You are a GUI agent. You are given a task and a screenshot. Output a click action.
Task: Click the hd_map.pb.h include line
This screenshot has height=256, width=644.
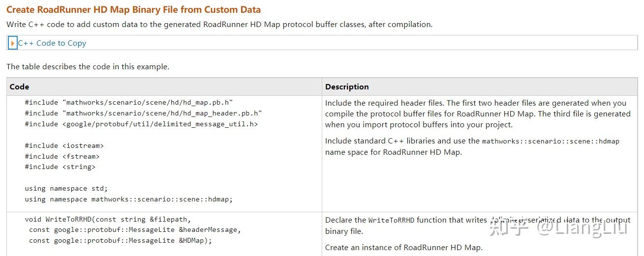(128, 103)
